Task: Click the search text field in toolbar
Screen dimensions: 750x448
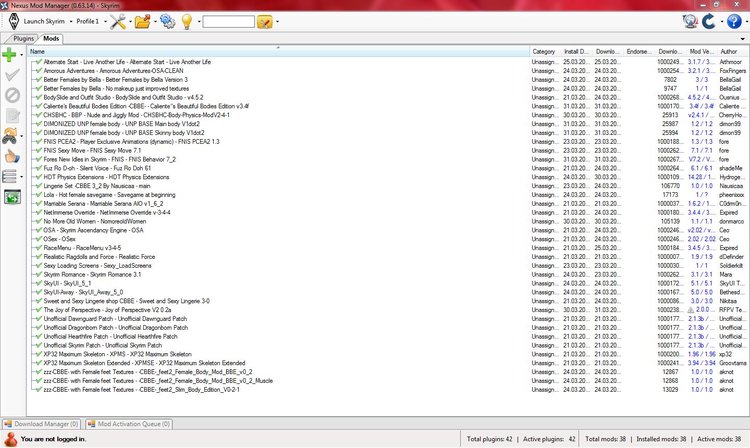Action: (x=229, y=22)
